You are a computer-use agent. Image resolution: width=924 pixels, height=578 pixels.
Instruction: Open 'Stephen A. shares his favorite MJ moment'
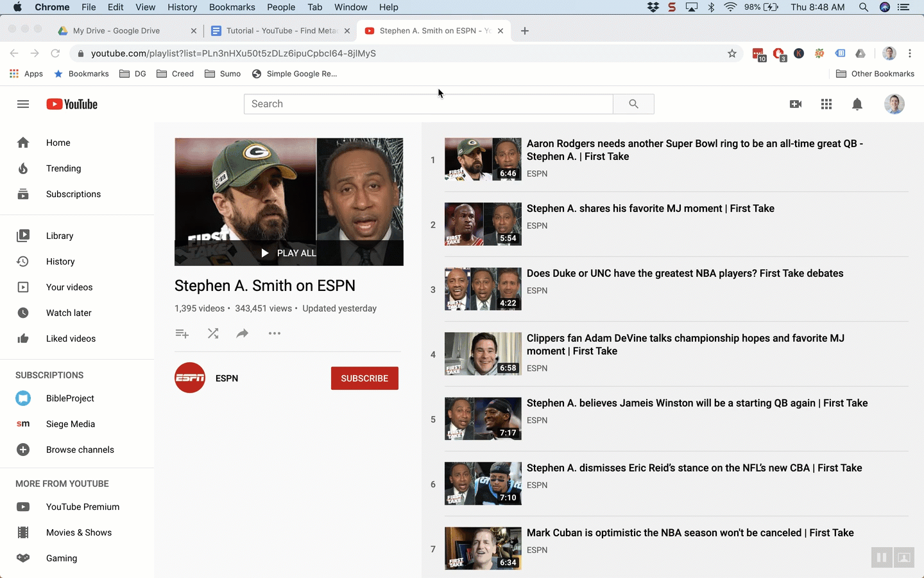point(651,208)
